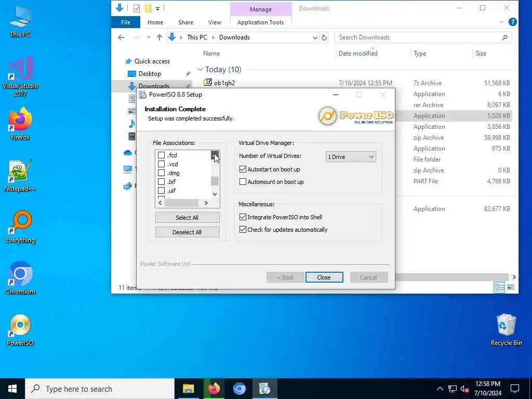This screenshot has width=532, height=399.
Task: Uncheck Check for updates automatically
Action: click(243, 230)
